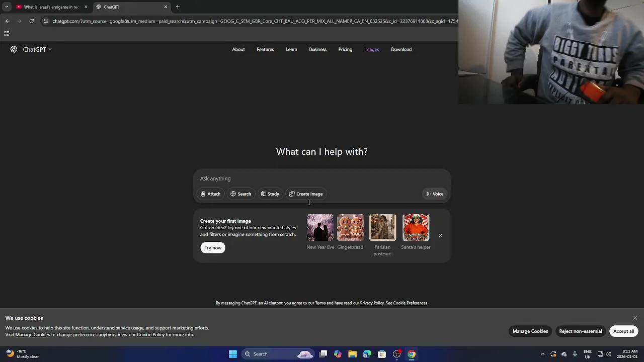The width and height of the screenshot is (644, 362).
Task: Click the Chrome icon on the taskbar
Action: click(x=412, y=354)
